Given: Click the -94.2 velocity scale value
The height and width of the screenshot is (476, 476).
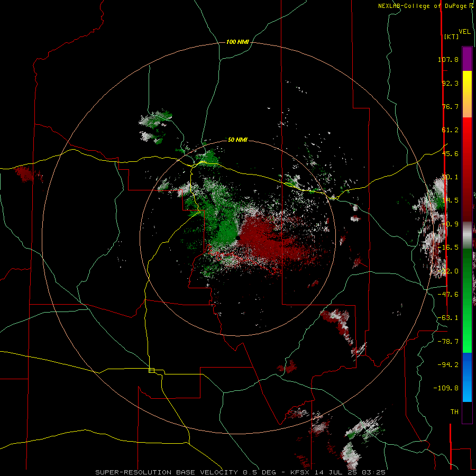Looking at the screenshot, I should (448, 364).
